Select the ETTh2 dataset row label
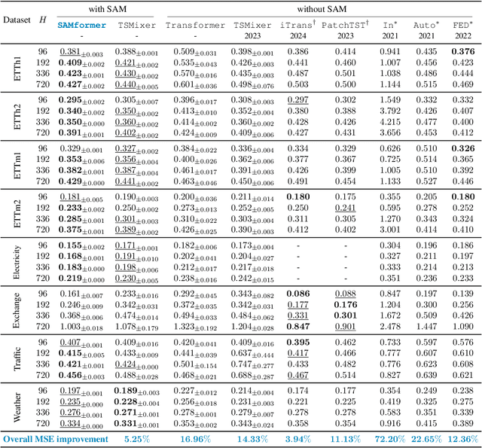 click(17, 117)
